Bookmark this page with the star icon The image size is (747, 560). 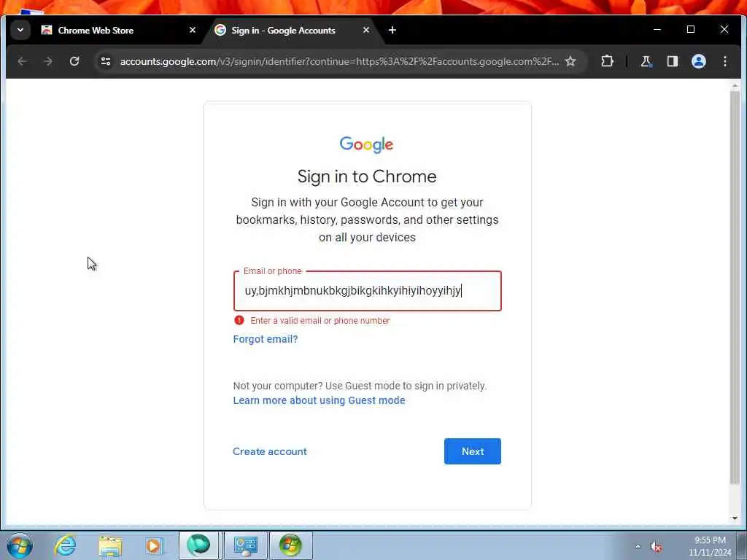coord(570,61)
